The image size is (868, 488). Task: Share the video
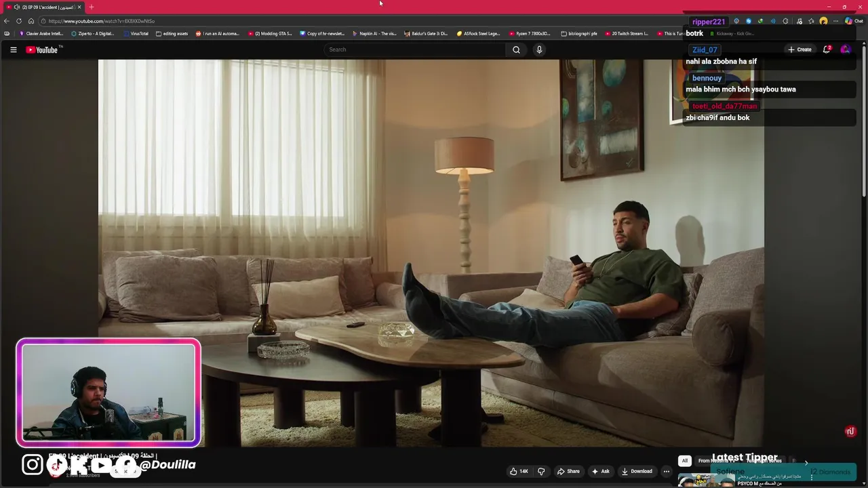pos(568,471)
